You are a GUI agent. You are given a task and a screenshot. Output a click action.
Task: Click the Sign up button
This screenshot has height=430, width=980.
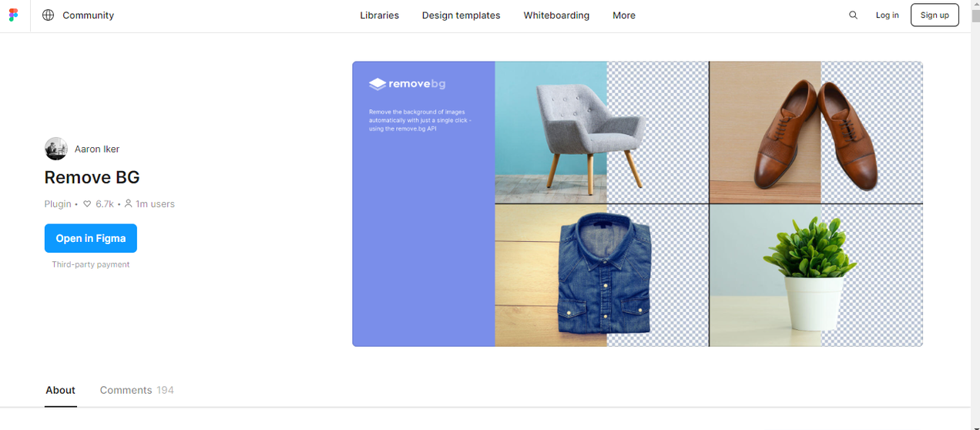pyautogui.click(x=935, y=15)
